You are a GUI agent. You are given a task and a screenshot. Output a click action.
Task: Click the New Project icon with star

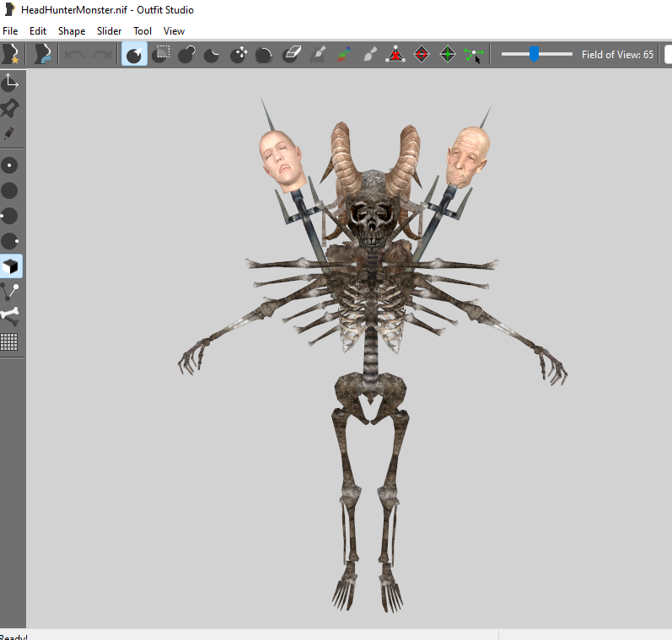coord(11,55)
